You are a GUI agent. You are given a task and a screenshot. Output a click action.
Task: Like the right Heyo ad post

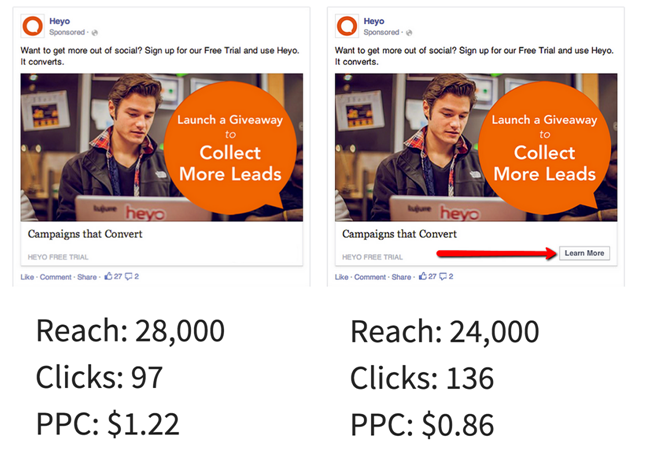pos(341,277)
